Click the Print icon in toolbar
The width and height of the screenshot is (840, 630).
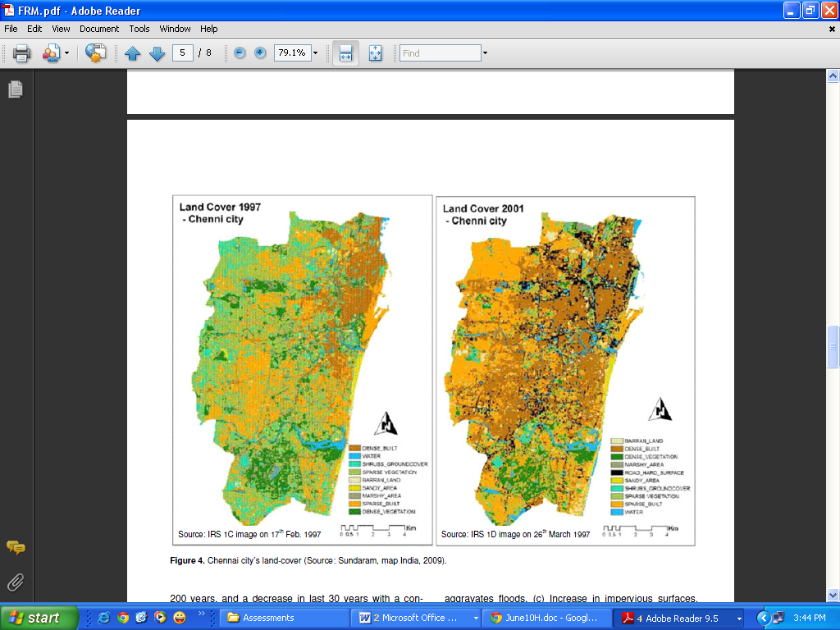[x=21, y=53]
